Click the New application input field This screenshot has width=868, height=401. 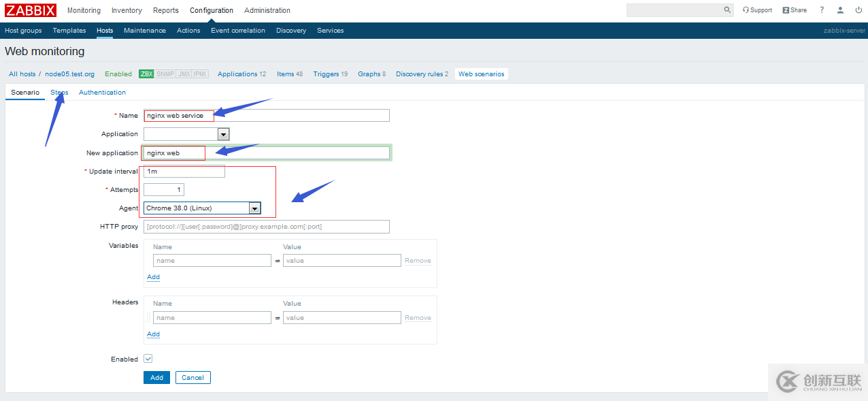(x=267, y=153)
